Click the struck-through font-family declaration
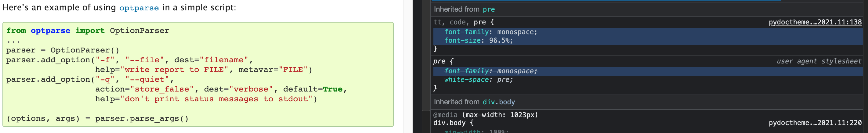The width and height of the screenshot is (868, 133). [490, 71]
